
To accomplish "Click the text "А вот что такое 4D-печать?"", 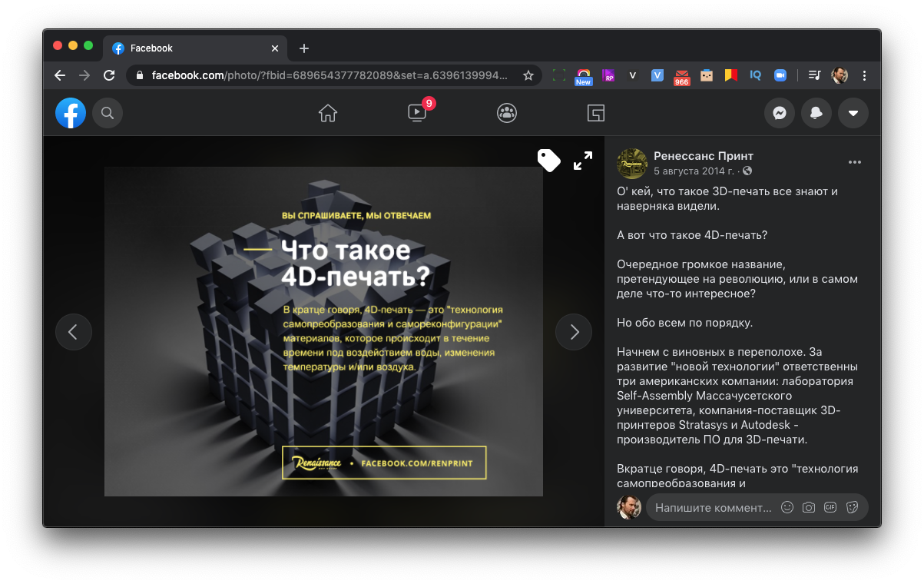I will [x=693, y=234].
